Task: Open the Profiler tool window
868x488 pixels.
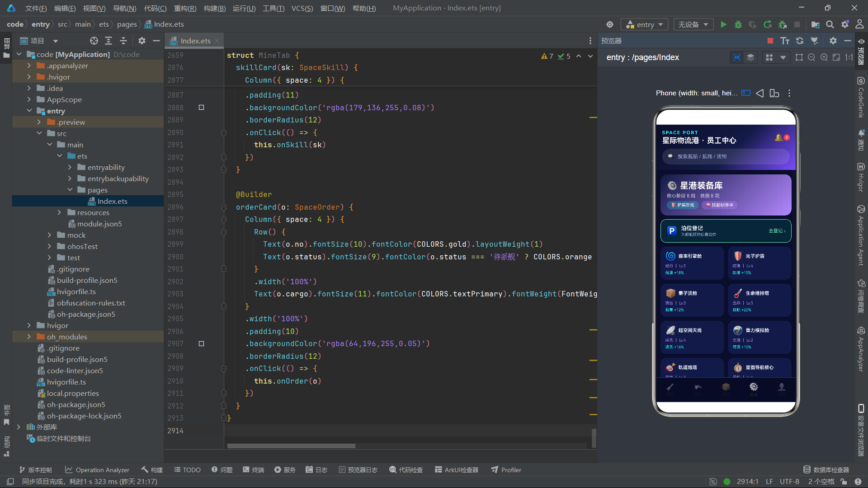Action: (x=506, y=470)
